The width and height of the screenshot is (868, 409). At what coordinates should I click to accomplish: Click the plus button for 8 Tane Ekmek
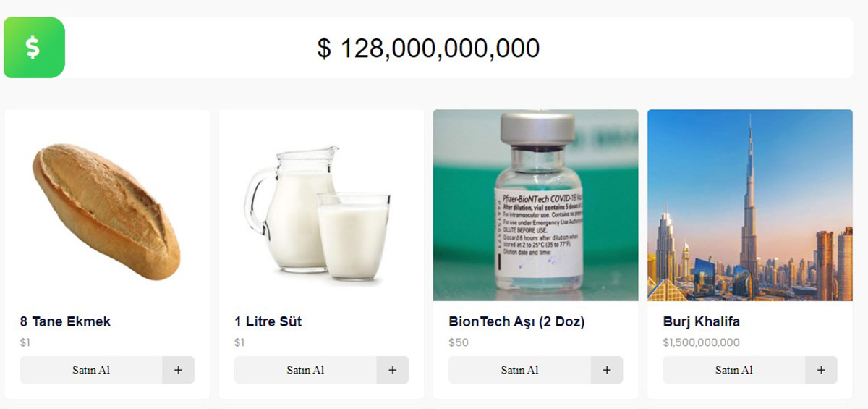click(178, 370)
